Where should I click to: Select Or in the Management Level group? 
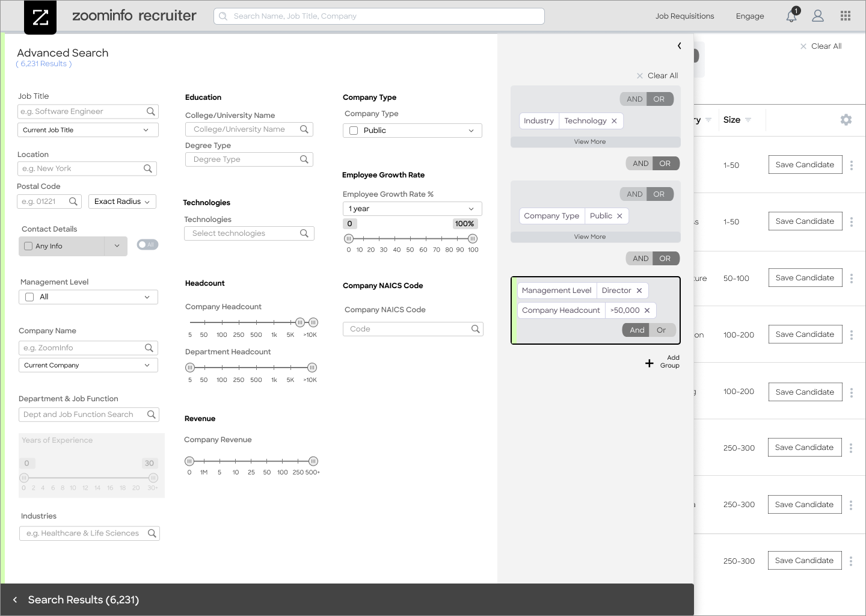coord(662,330)
